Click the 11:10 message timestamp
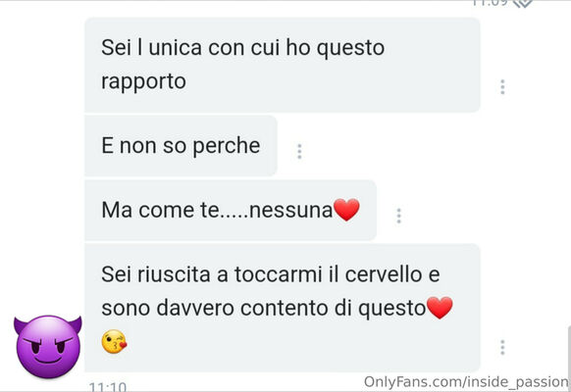This screenshot has height=392, width=571. [x=108, y=386]
